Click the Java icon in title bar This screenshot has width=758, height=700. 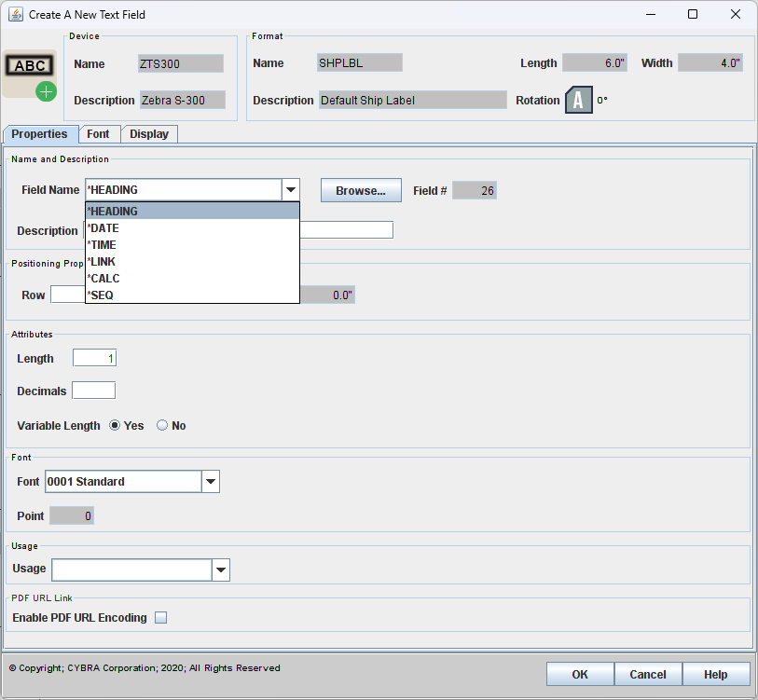pyautogui.click(x=14, y=15)
